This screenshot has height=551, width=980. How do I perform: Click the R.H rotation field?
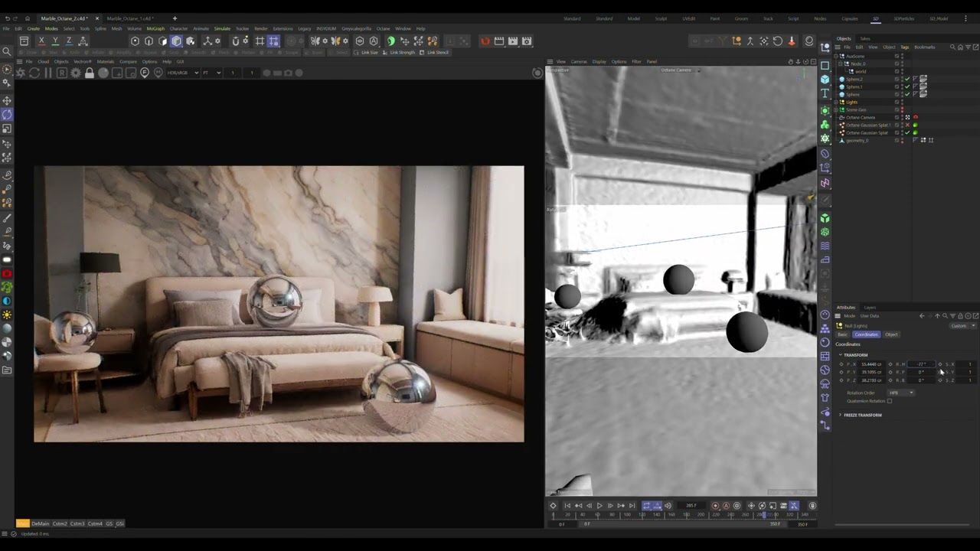point(921,364)
